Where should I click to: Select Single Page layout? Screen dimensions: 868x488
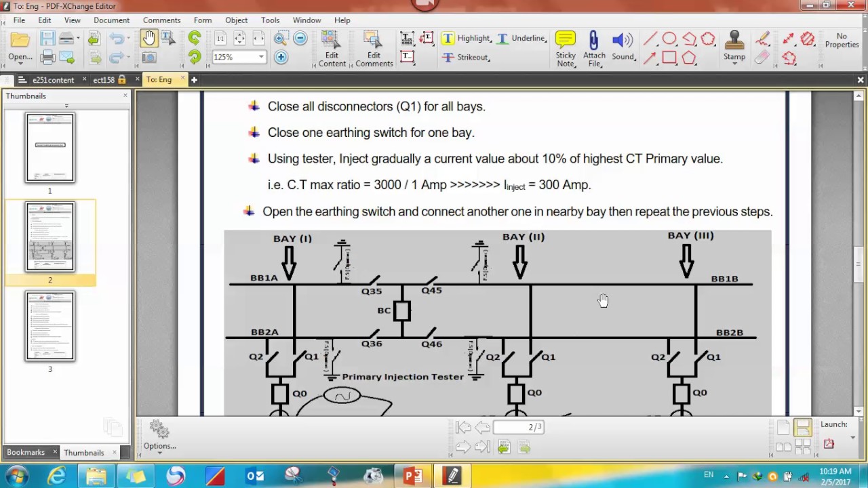pos(783,427)
